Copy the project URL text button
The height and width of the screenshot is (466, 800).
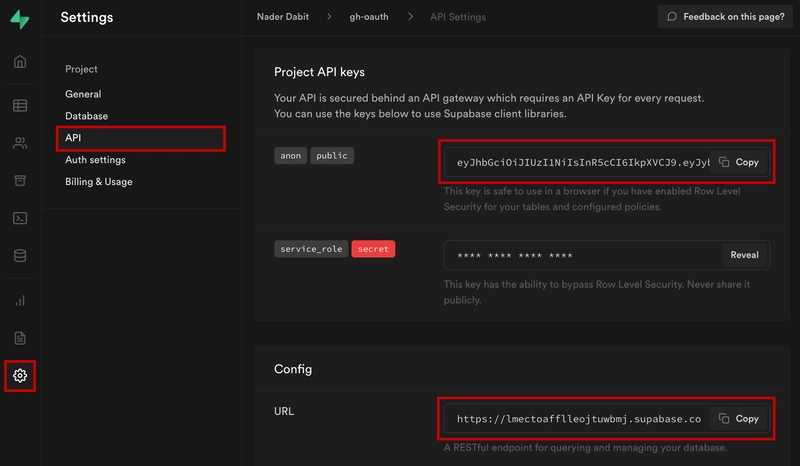tap(739, 419)
